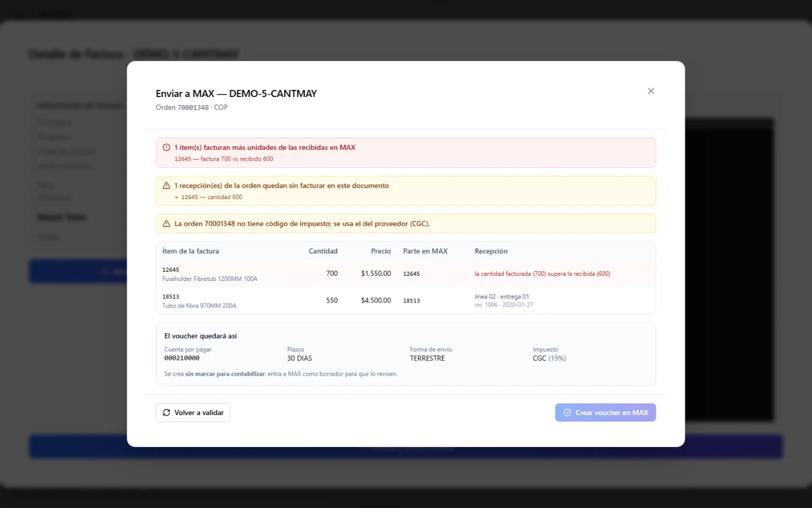Screen dimensions: 812x508
Task: Click Orden 70001348 · COP subtitle
Action: (x=191, y=107)
